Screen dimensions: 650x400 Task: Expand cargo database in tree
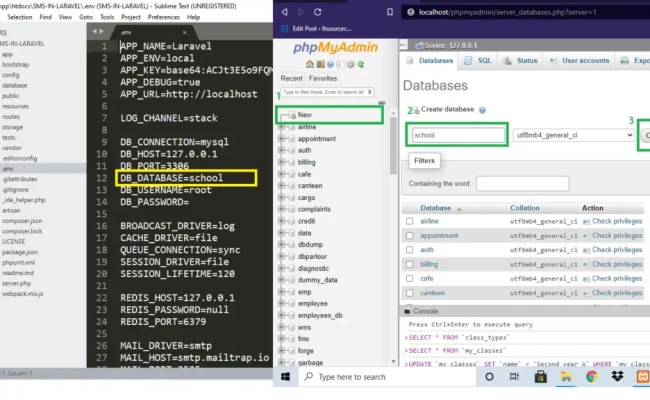(x=282, y=198)
